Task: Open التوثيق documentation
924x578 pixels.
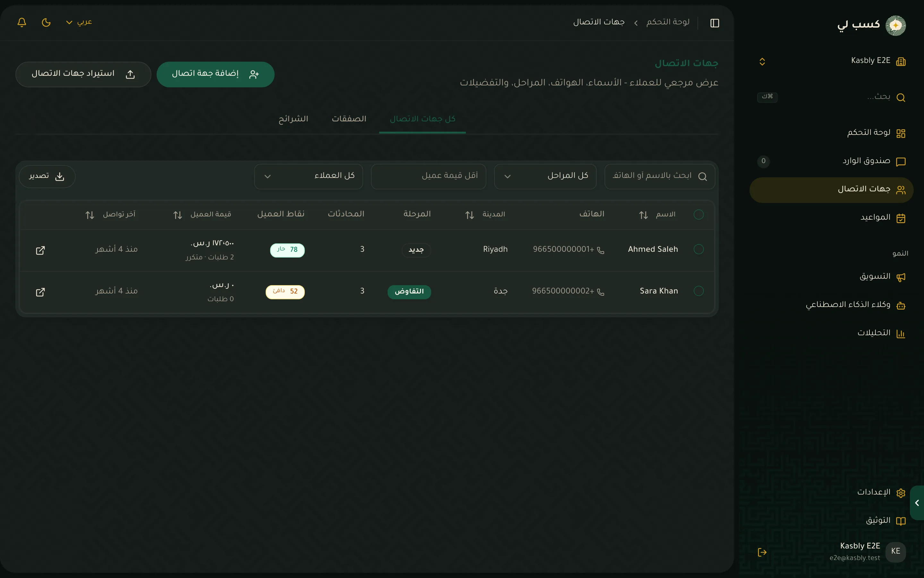Action: coord(832,521)
